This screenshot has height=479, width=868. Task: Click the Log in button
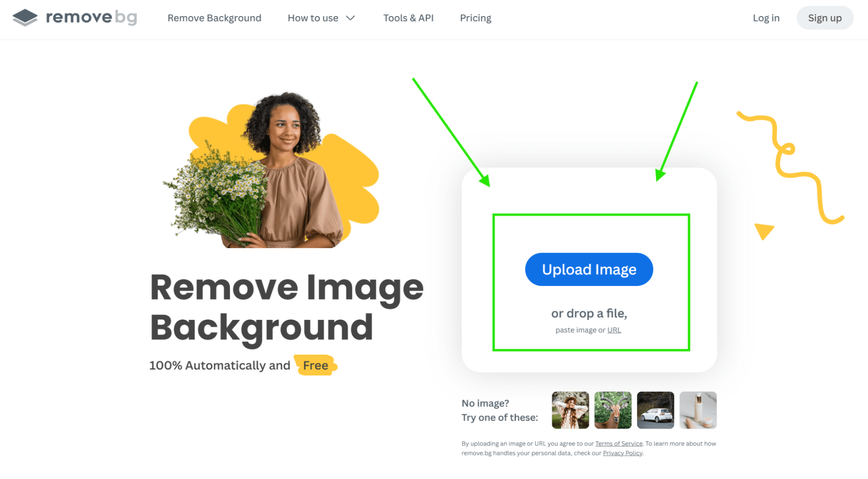click(766, 18)
